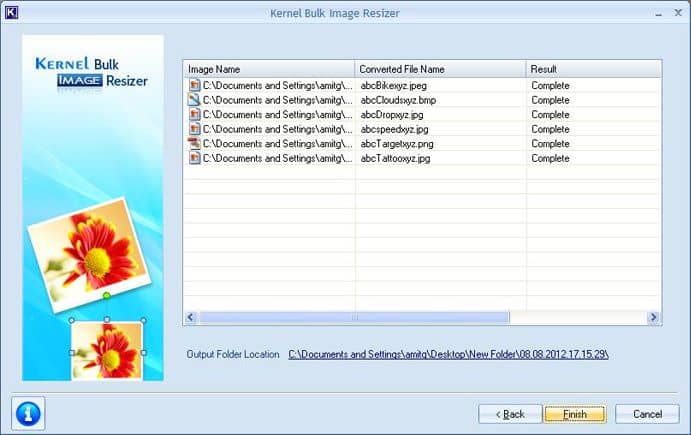Select file icon beside abcBikexyz.jpeg row
The height and width of the screenshot is (435, 691).
pos(194,85)
